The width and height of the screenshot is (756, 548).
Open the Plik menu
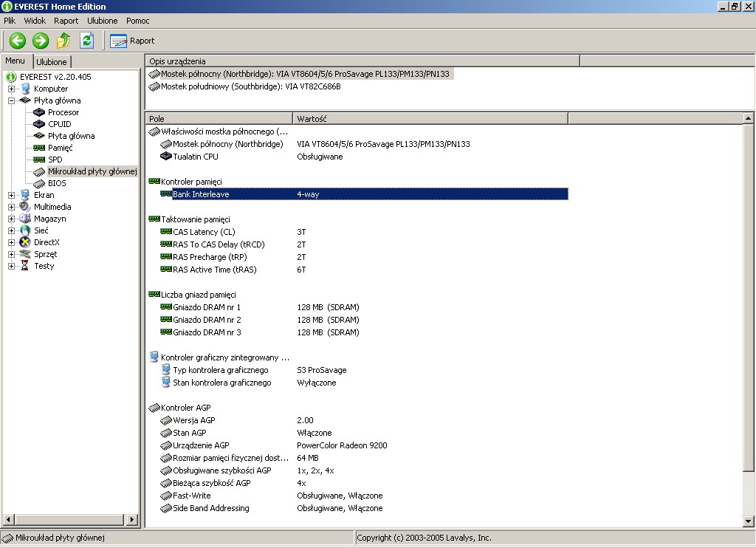pyautogui.click(x=10, y=21)
